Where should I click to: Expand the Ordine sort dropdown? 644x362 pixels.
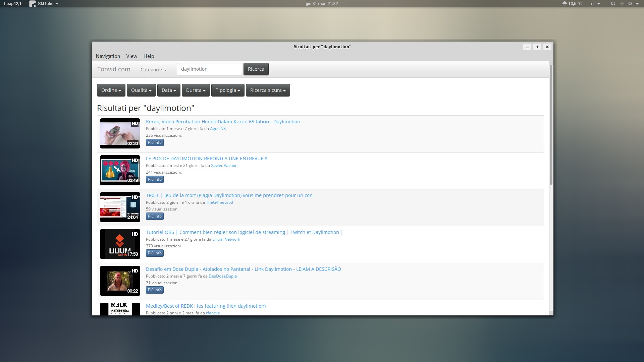click(x=111, y=90)
